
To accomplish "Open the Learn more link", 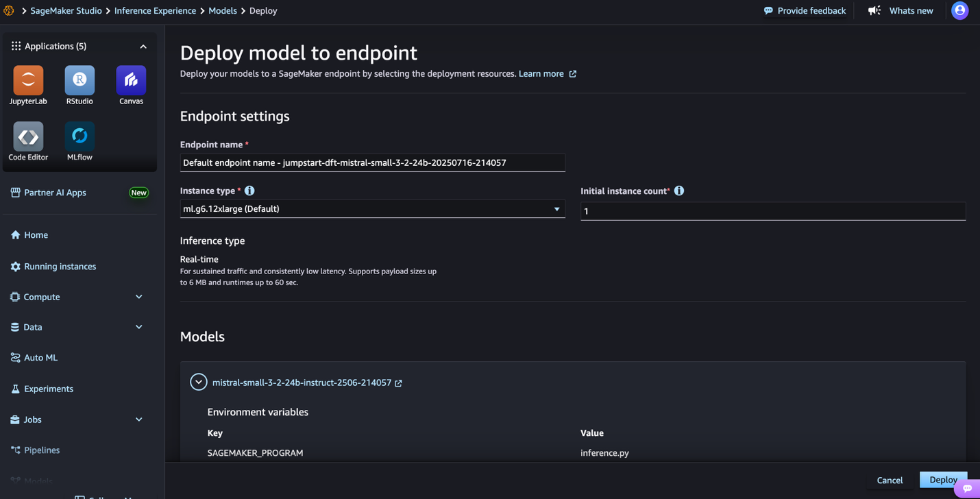I will pos(541,74).
